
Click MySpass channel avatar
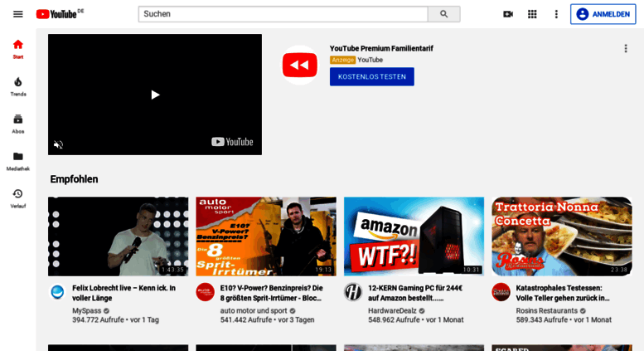pos(57,292)
